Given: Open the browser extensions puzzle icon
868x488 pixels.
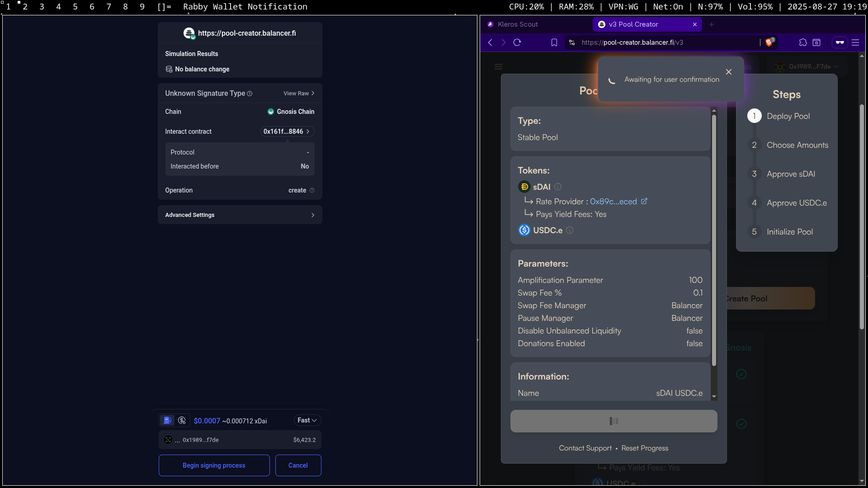Looking at the screenshot, I should pyautogui.click(x=803, y=42).
